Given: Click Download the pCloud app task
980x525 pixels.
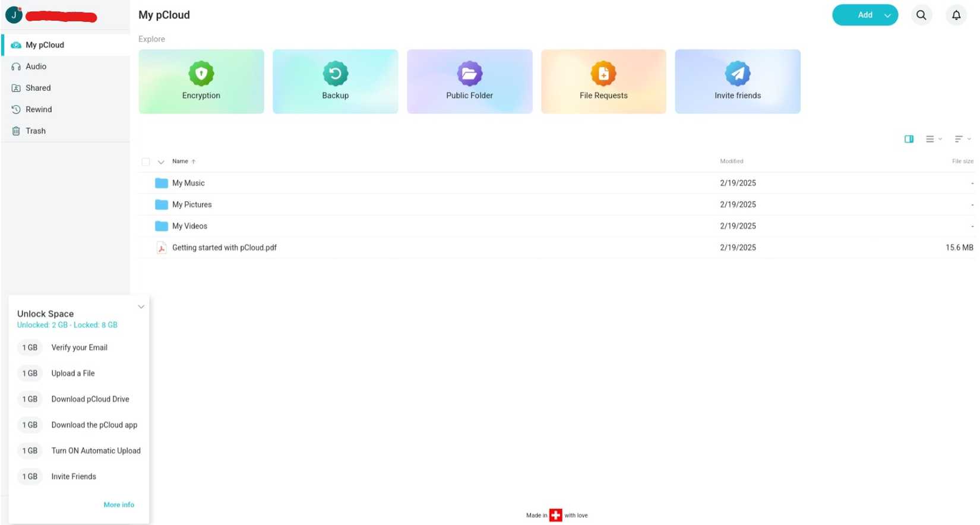Looking at the screenshot, I should click(94, 425).
